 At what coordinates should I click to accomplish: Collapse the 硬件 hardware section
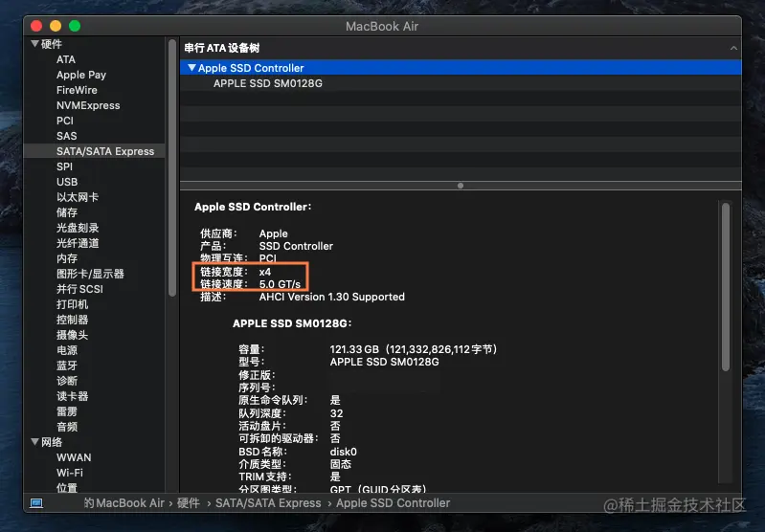point(34,44)
